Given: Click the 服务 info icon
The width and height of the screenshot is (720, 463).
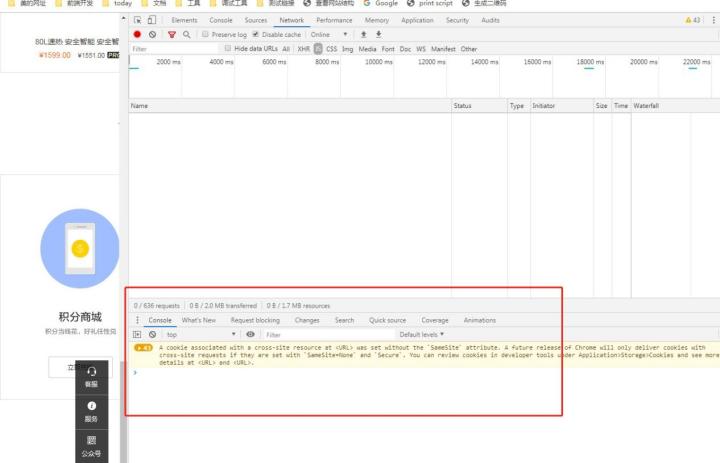Looking at the screenshot, I should [x=91, y=406].
